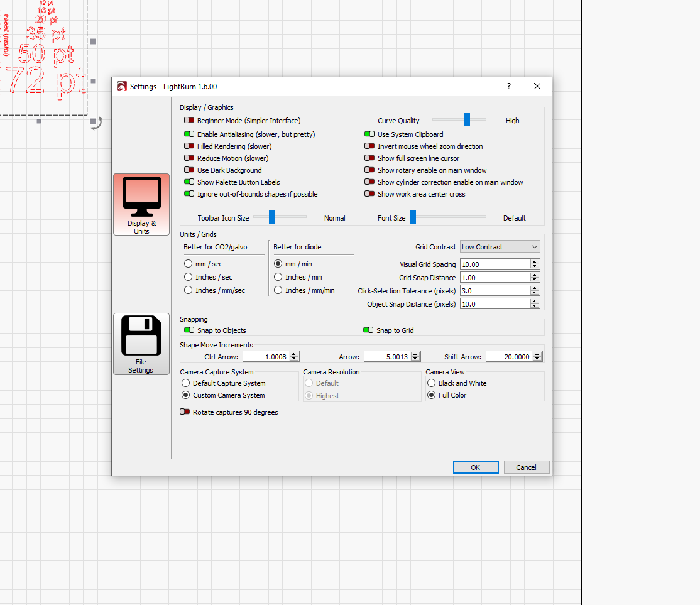Select mm / sec units
Screen dimensions: 700x605
(188, 264)
